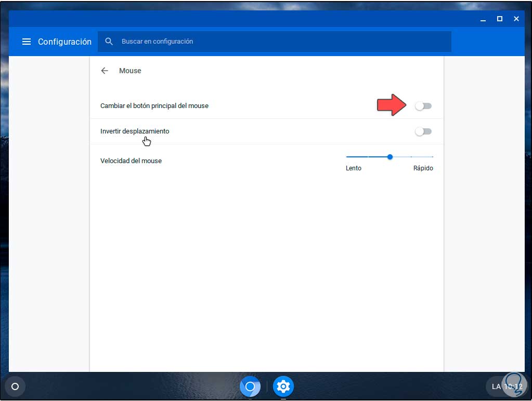The image size is (532, 401).
Task: Click the 'Mouse' page heading
Action: point(130,71)
